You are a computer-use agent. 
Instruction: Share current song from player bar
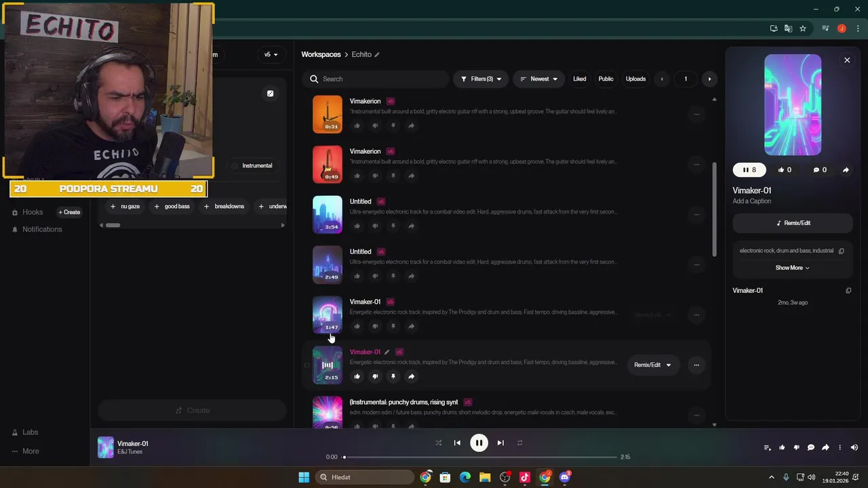(825, 447)
